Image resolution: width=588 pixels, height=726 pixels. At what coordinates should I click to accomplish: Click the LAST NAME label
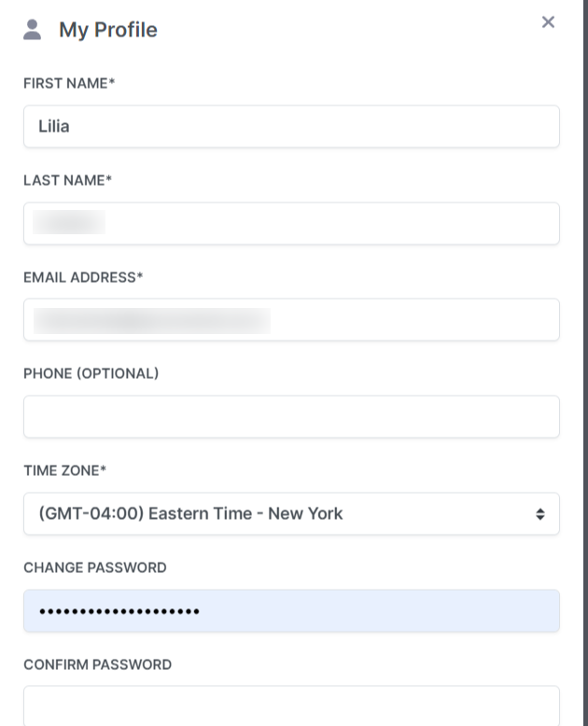point(67,180)
